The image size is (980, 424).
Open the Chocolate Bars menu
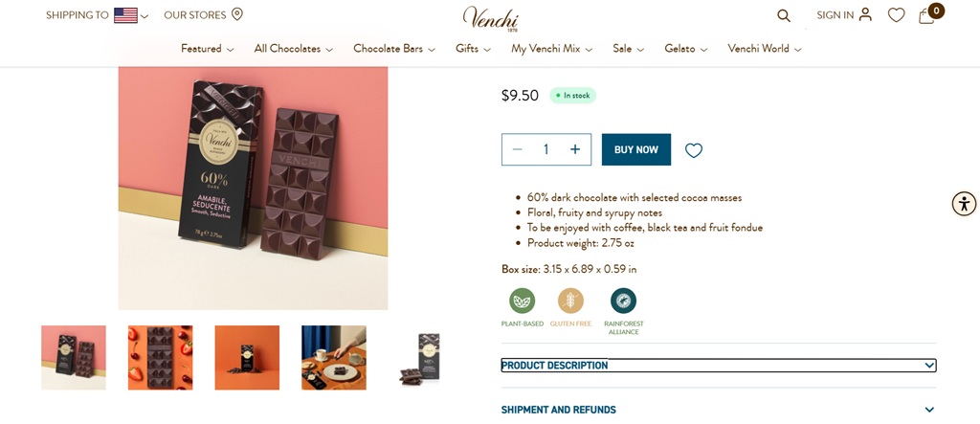(393, 49)
